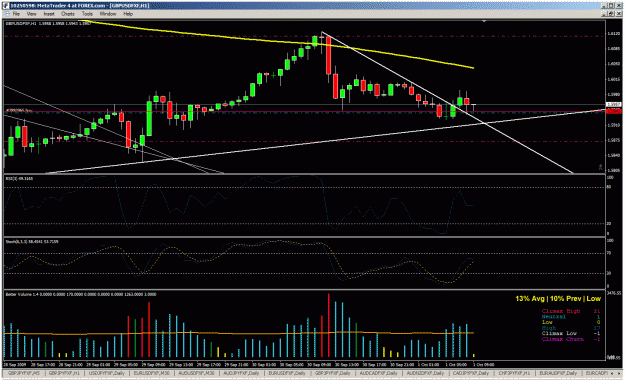The image size is (625, 380).
Task: Click the GBPUSDFXF,H1 price header label
Action: click(x=47, y=24)
